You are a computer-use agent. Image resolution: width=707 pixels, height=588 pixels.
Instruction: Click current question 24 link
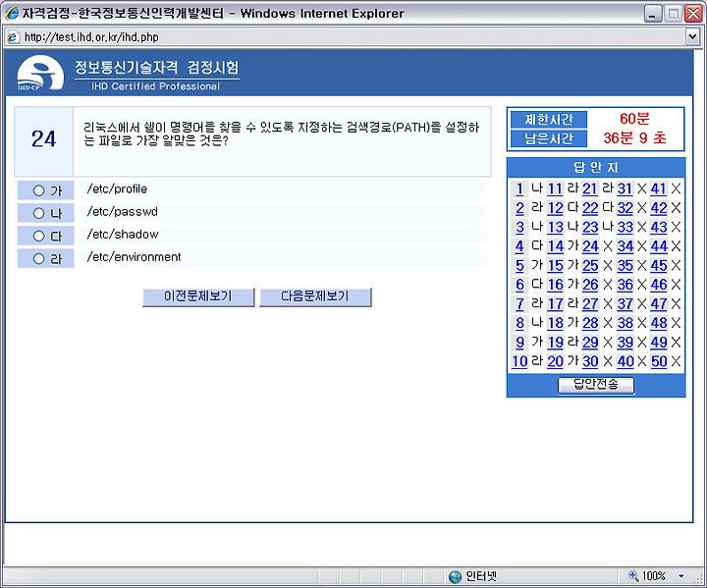pyautogui.click(x=590, y=246)
